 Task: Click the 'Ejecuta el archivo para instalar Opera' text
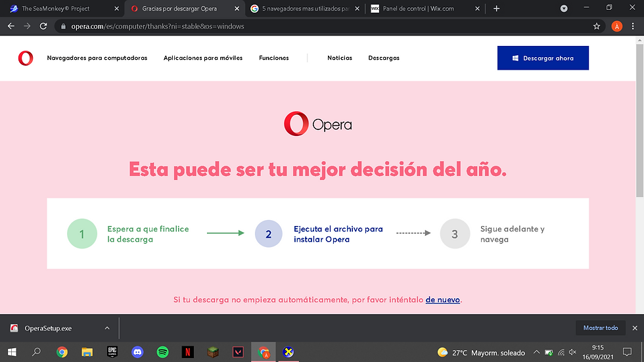click(x=338, y=234)
